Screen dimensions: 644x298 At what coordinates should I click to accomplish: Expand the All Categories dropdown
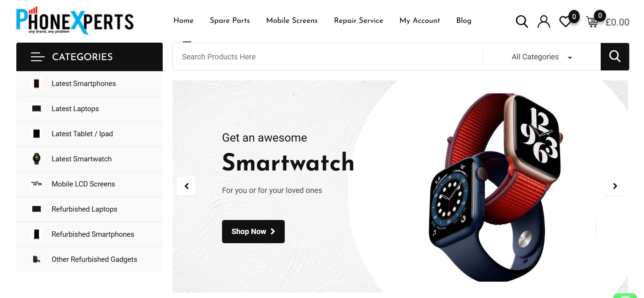coord(542,57)
